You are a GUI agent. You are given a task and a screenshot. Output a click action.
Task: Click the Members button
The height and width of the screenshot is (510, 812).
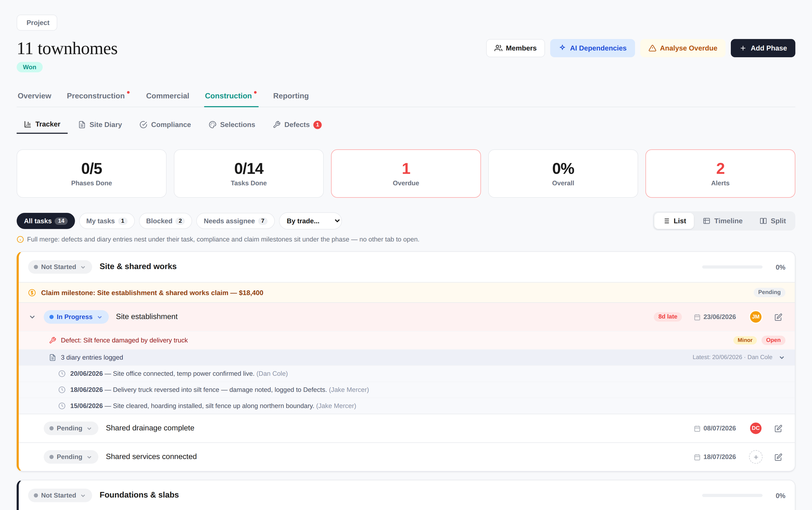click(515, 48)
